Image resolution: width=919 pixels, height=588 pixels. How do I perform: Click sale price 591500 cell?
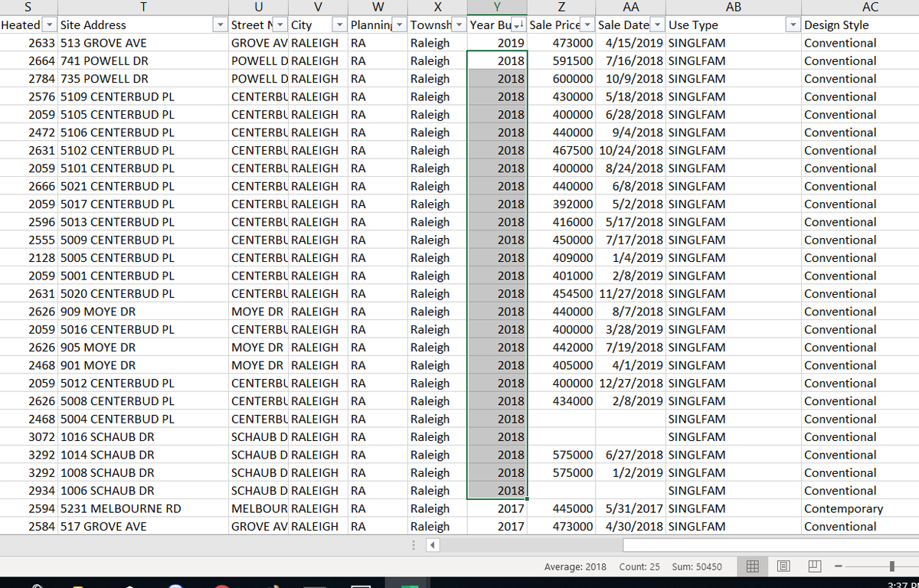point(561,60)
